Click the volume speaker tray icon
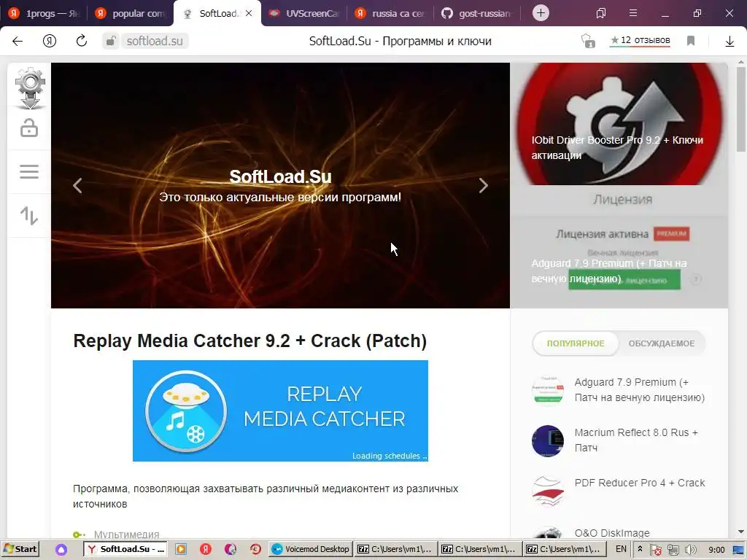 click(690, 550)
